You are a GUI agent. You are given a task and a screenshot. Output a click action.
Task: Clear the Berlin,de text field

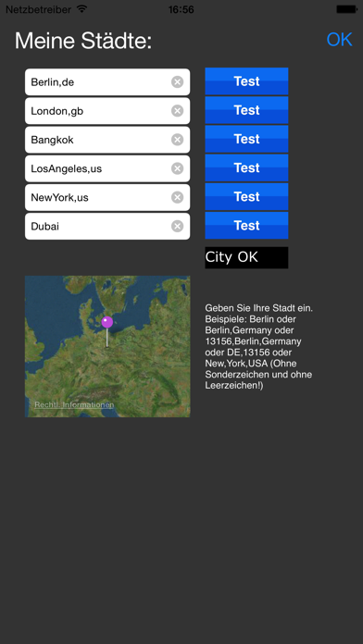coord(177,82)
